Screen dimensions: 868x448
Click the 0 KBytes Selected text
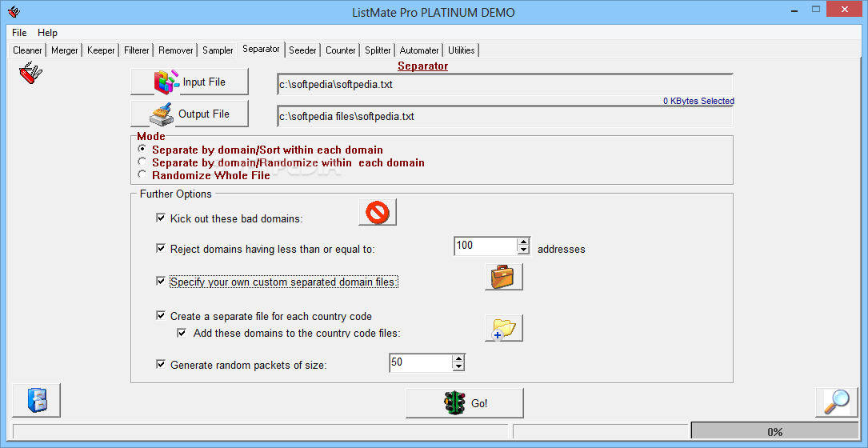coord(698,101)
